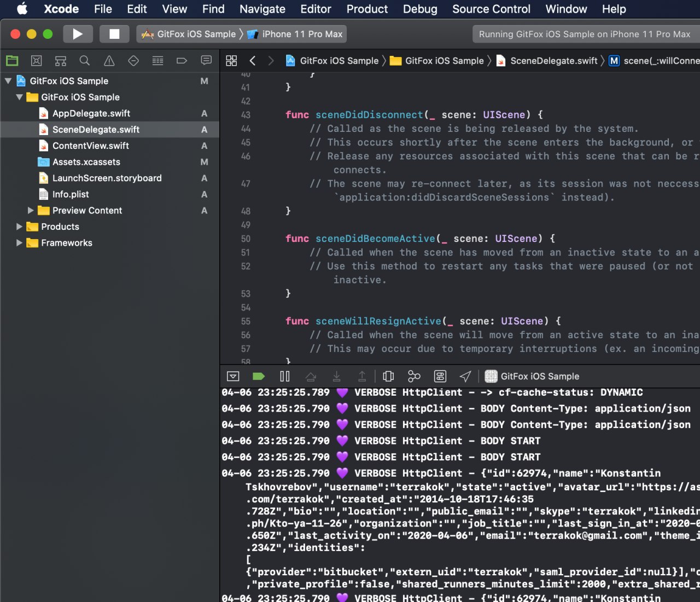This screenshot has width=700, height=602.
Task: Show the Source Control navigator
Action: coord(36,61)
